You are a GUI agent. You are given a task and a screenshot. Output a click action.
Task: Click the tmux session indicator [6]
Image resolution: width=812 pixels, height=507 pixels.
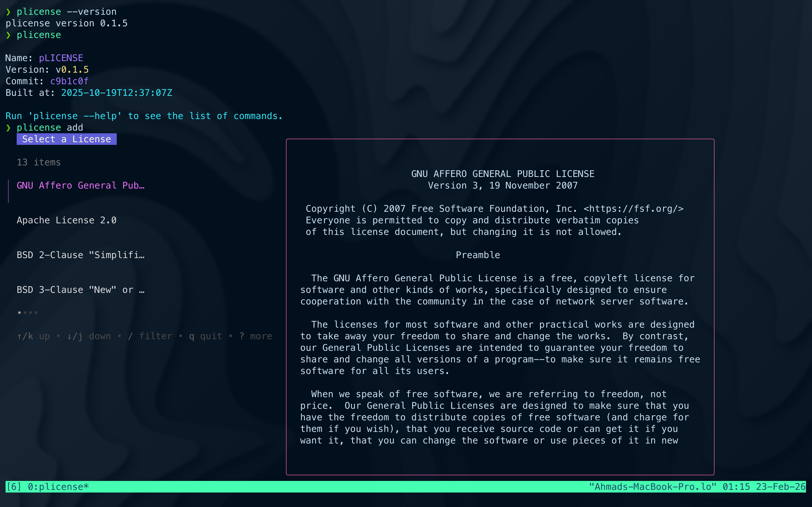pos(14,486)
